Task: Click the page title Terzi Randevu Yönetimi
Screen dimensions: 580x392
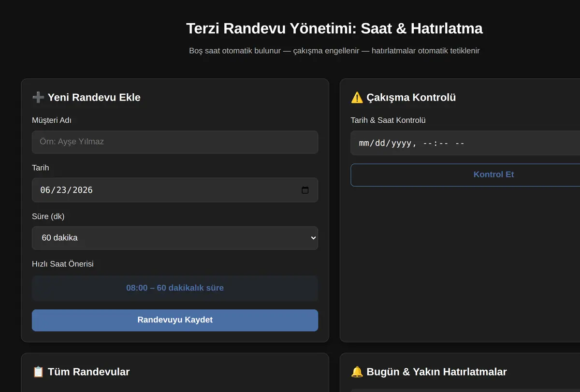Action: tap(334, 29)
